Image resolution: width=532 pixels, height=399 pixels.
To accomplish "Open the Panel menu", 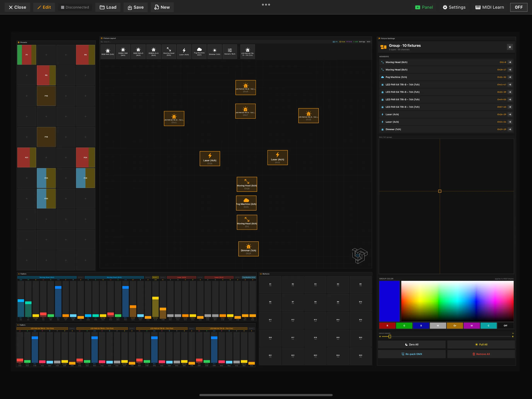I will point(424,7).
